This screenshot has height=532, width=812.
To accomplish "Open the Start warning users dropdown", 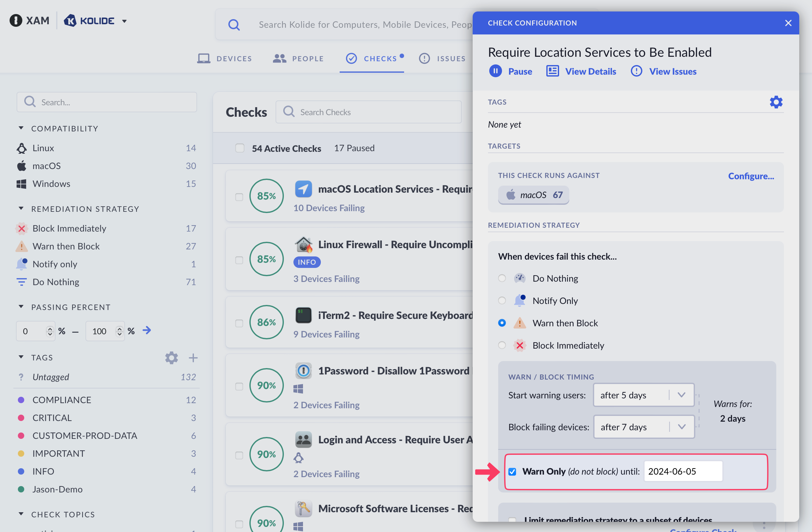I will [x=644, y=395].
